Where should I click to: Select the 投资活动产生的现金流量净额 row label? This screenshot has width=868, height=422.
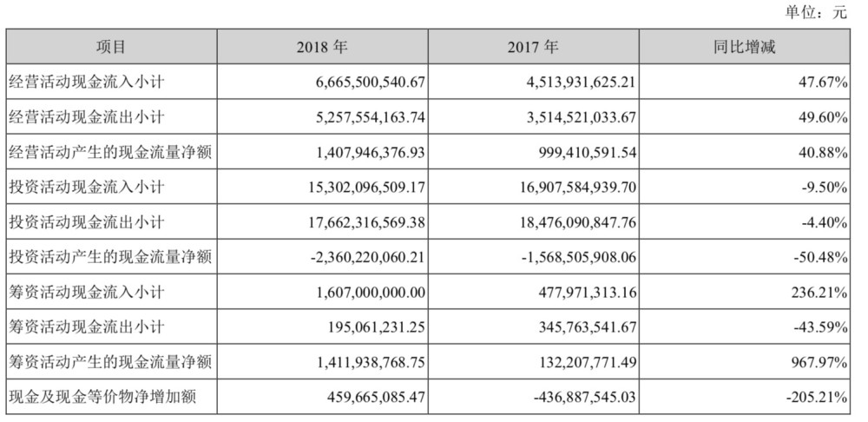[111, 257]
